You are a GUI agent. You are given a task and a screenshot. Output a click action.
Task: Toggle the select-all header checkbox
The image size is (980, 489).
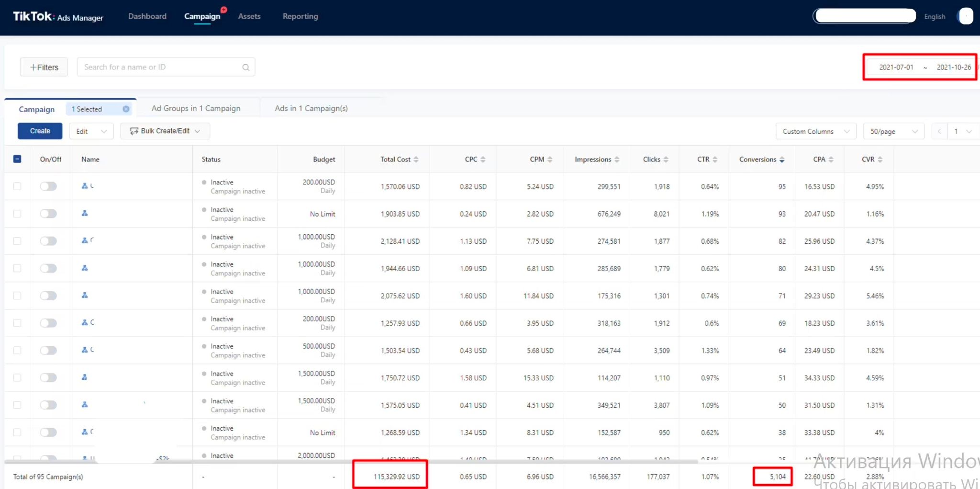coord(17,159)
